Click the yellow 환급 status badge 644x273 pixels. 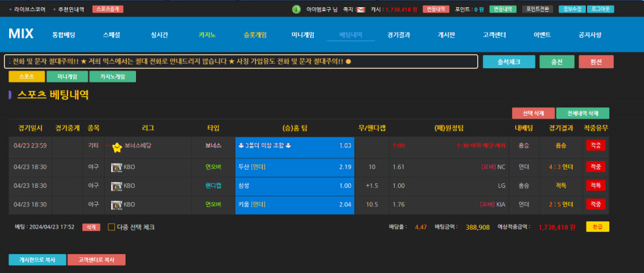597,227
